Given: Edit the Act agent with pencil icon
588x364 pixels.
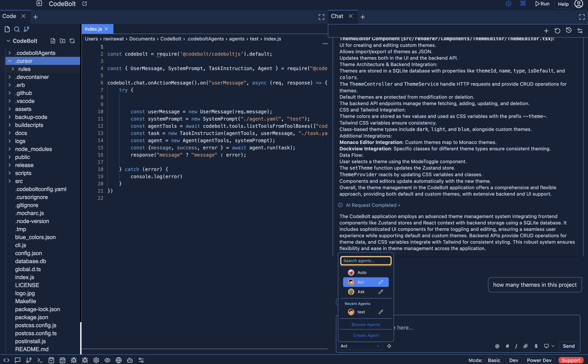Looking at the screenshot, I should click(381, 282).
